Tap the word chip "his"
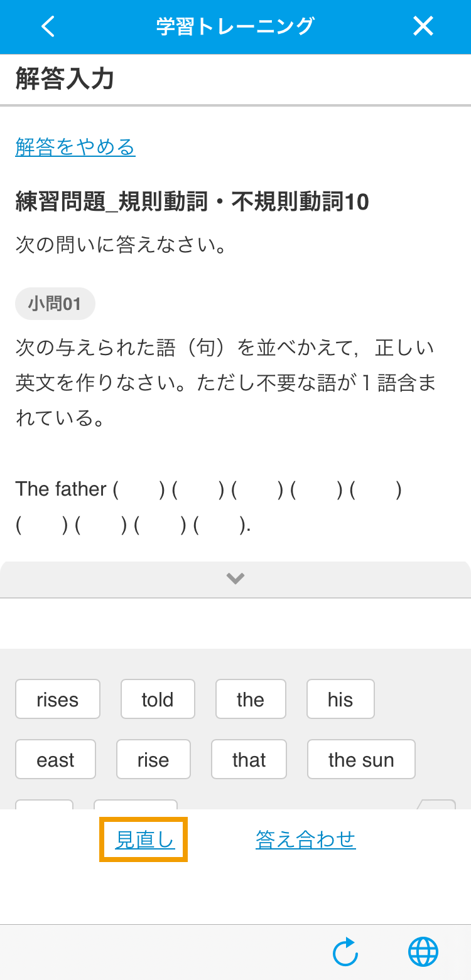Screen dimensions: 471x980 [340, 699]
